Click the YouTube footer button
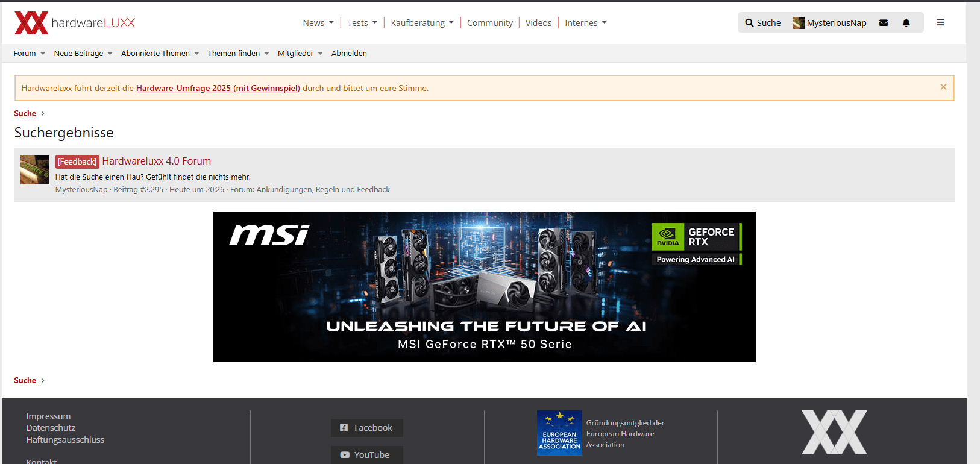The image size is (980, 464). click(x=366, y=455)
